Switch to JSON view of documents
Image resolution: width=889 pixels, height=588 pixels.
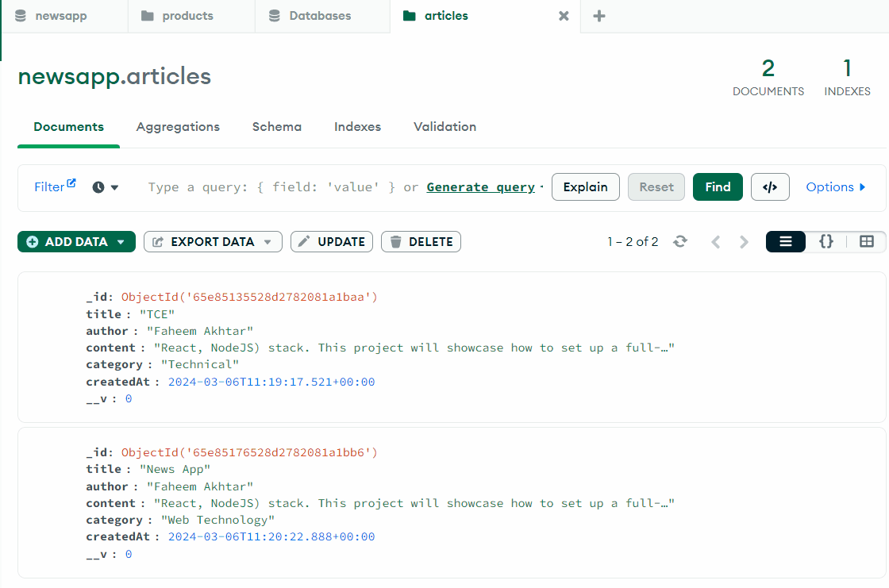coord(826,242)
